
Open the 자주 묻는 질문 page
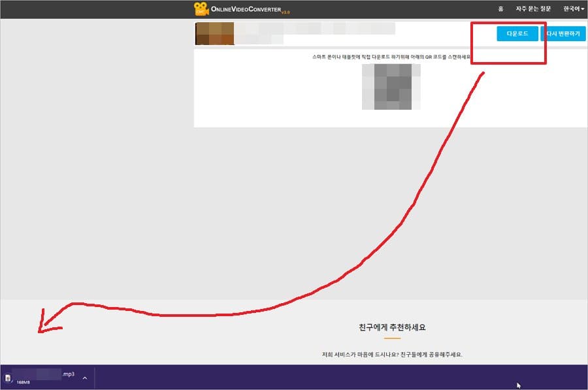(533, 9)
